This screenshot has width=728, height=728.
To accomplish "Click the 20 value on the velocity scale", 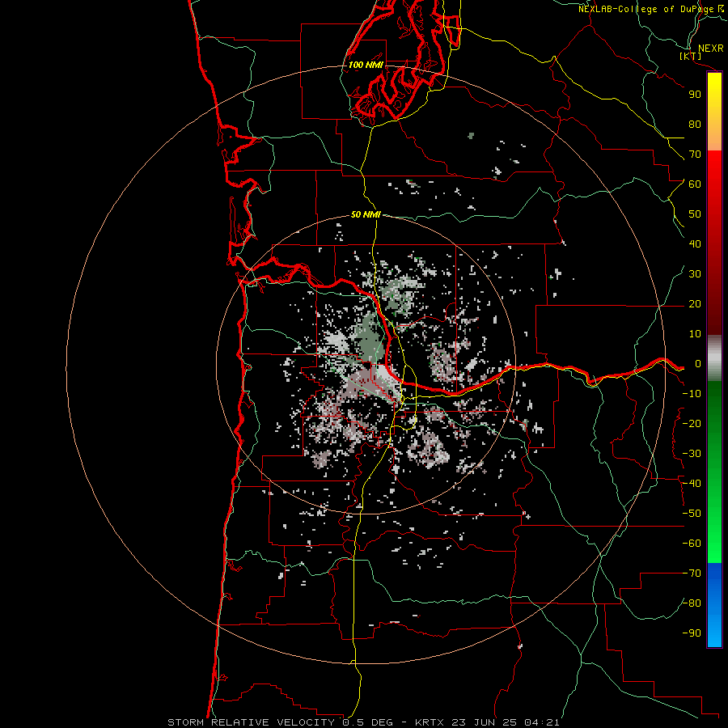I will tap(695, 303).
